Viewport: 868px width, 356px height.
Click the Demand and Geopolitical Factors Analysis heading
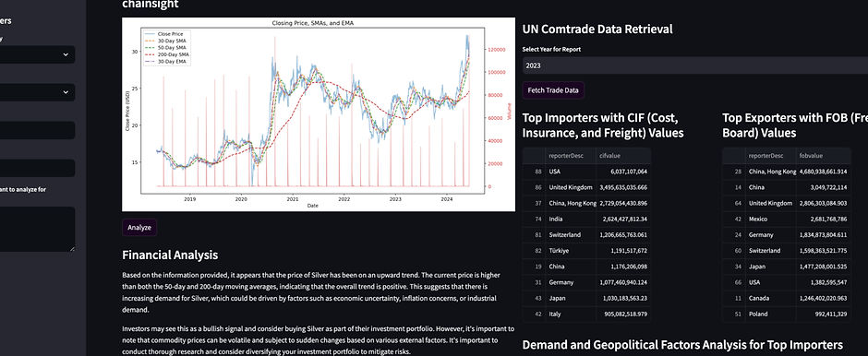click(x=682, y=345)
